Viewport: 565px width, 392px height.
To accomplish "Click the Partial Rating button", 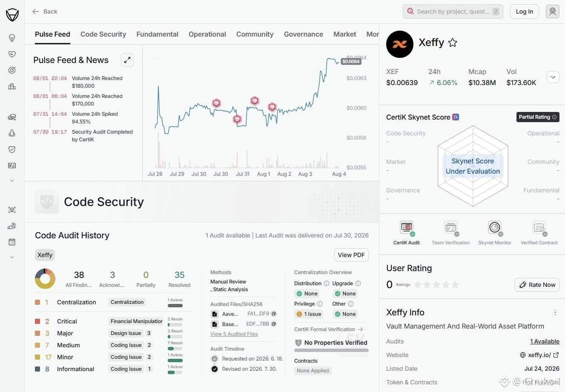I will point(538,117).
